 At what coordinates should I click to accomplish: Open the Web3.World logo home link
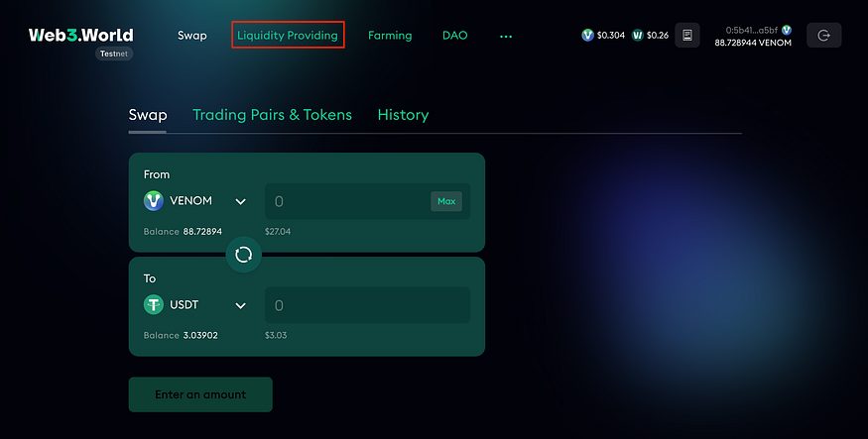coord(80,35)
